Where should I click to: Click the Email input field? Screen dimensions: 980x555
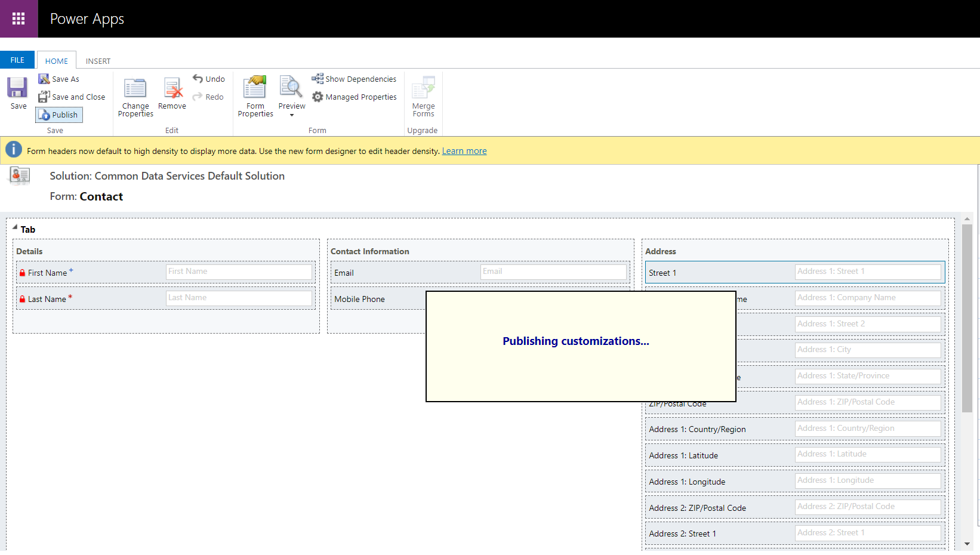[553, 272]
